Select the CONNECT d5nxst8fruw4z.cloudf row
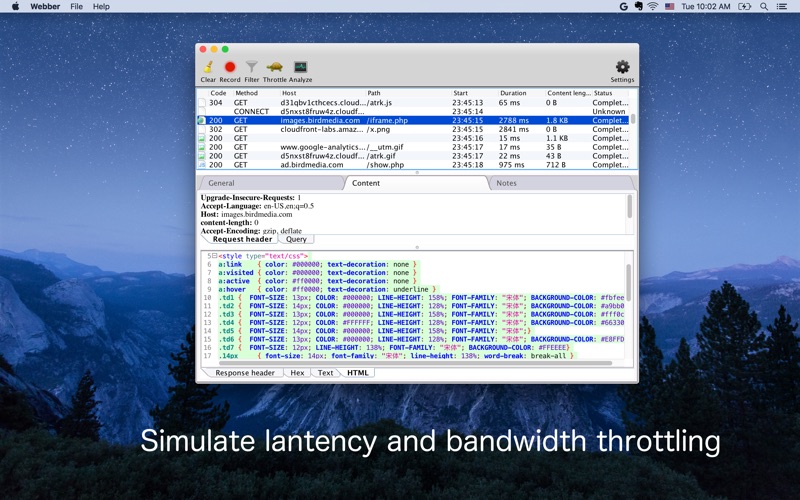The image size is (800, 500). click(413, 111)
